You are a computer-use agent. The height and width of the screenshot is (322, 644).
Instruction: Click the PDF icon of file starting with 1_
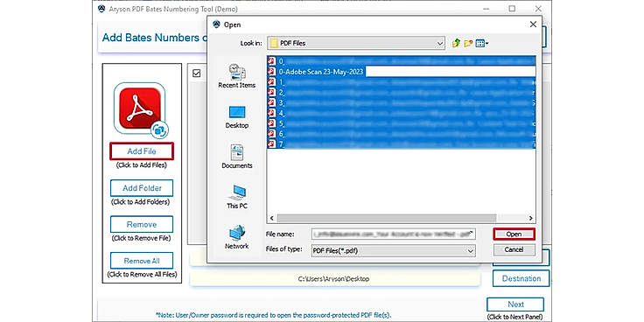[271, 82]
